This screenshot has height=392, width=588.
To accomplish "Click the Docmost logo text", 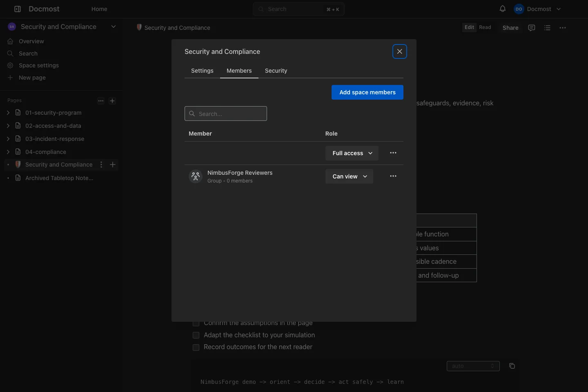I will point(44,9).
